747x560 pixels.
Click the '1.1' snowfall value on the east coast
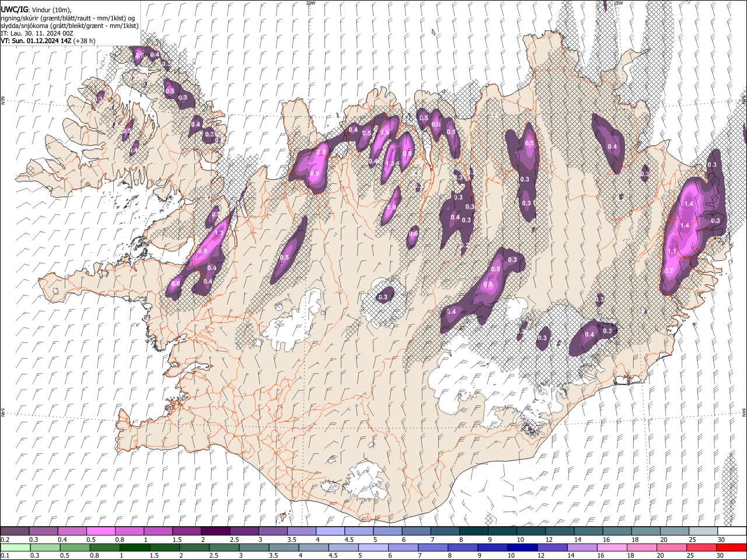[671, 251]
